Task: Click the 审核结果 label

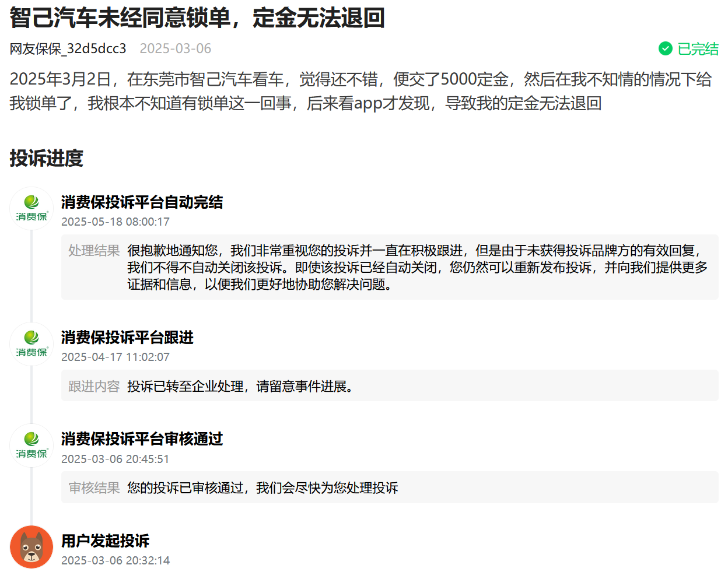Action: click(94, 488)
